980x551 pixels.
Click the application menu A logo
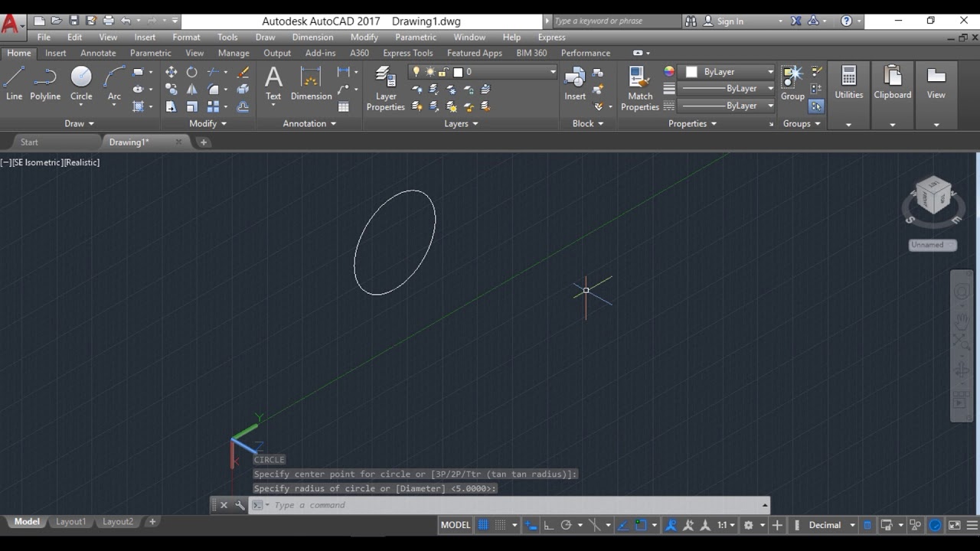coord(10,23)
